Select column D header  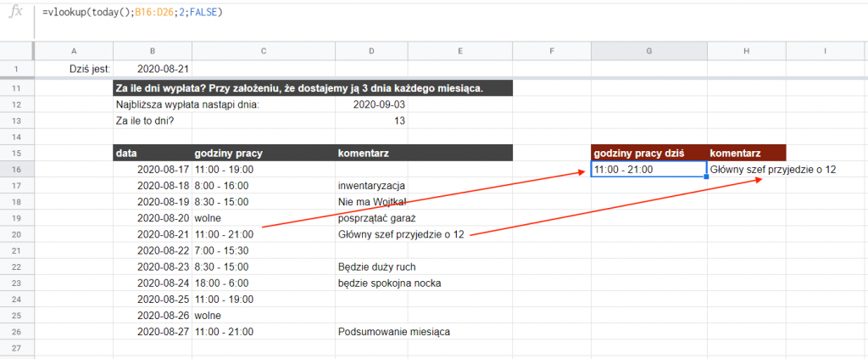tap(371, 51)
